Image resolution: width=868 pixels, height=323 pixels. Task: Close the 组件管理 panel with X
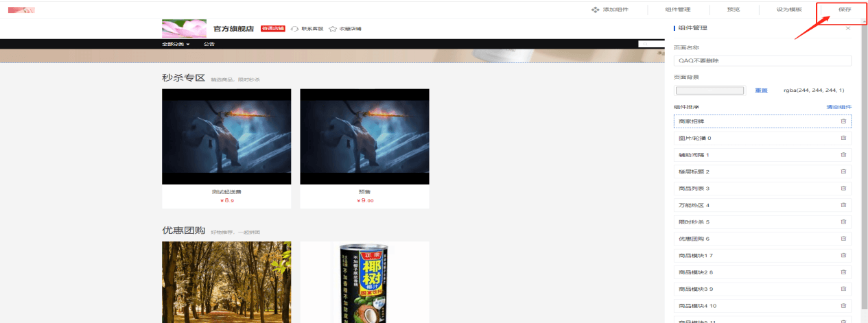coord(847,28)
